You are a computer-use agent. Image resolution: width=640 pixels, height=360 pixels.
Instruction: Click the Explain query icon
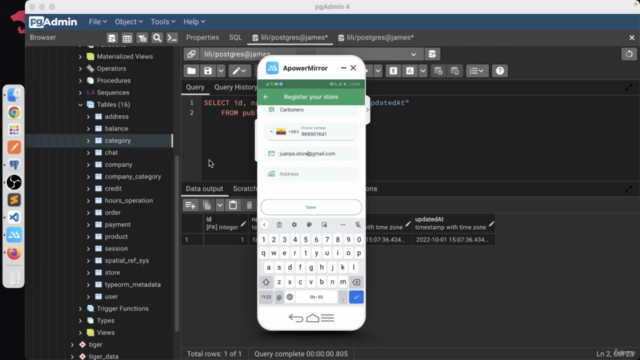(x=393, y=71)
